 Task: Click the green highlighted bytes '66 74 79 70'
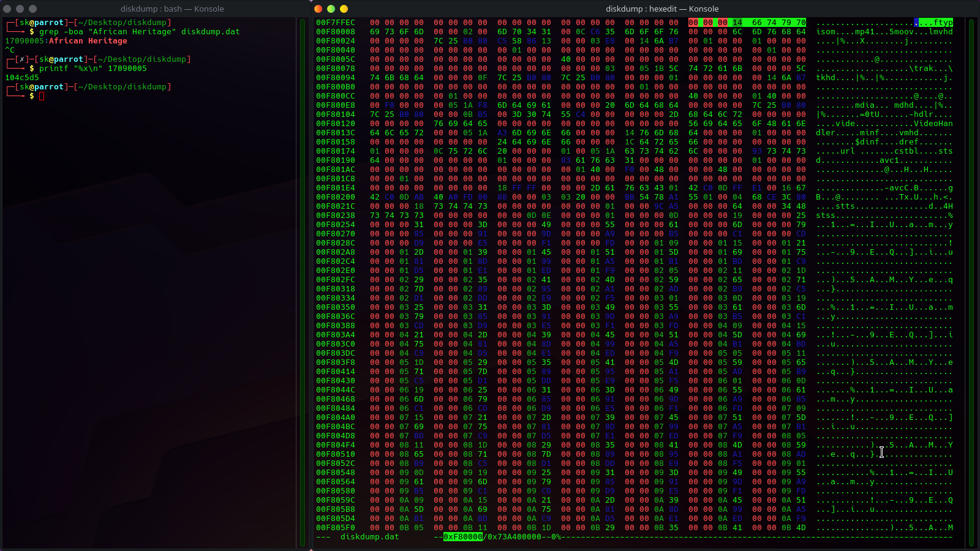tap(779, 23)
